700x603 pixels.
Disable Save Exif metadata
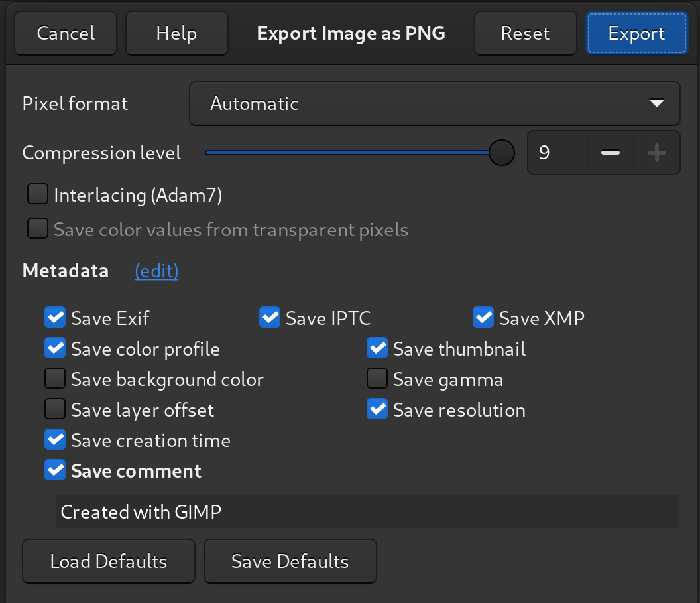point(55,317)
